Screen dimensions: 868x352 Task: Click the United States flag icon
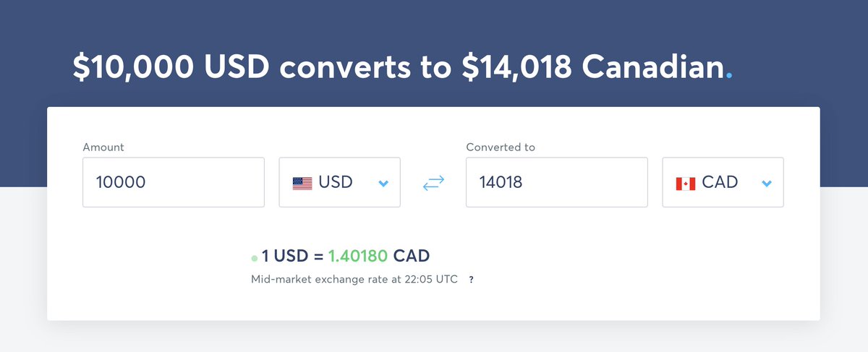(302, 184)
